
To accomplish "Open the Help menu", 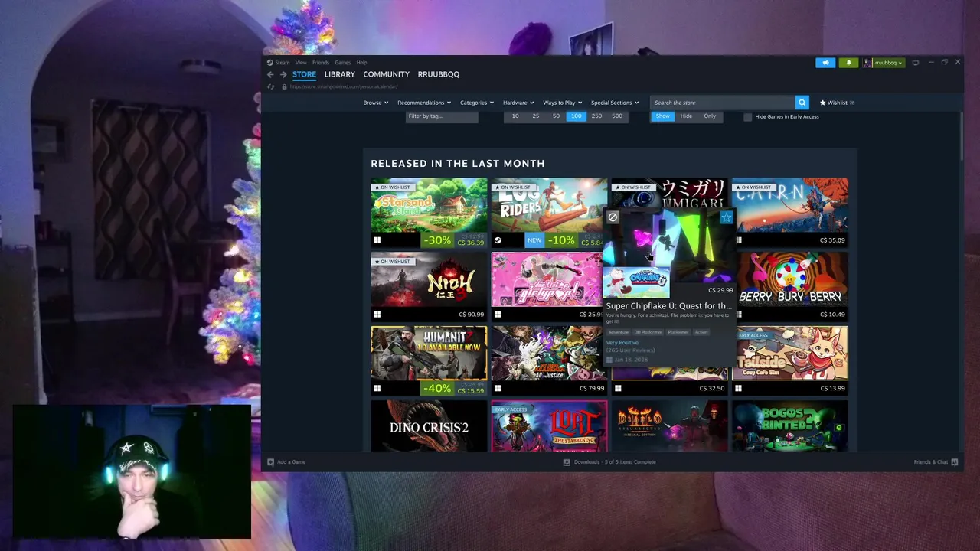I will coord(361,63).
